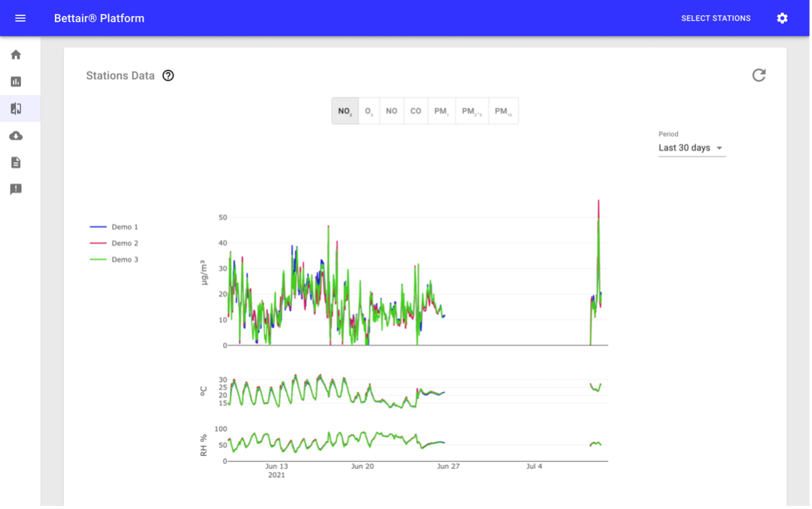Screen dimensions: 812x509
Task: Open the feedback alert sidebar icon
Action: [x=16, y=189]
